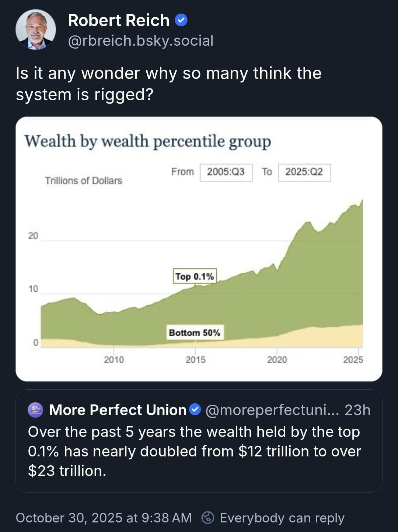Click the Everybody can reply label
Screen dimensions: 398x532
(x=282, y=518)
